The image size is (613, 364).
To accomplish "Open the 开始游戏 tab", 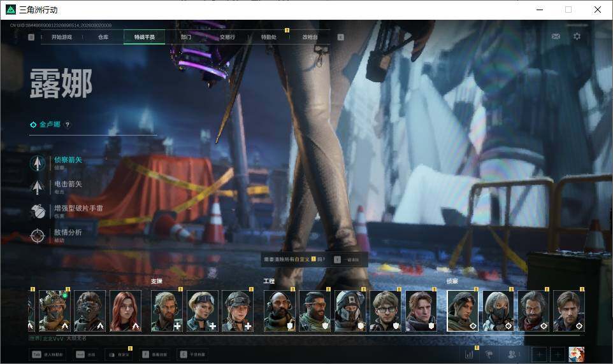I will pyautogui.click(x=62, y=37).
